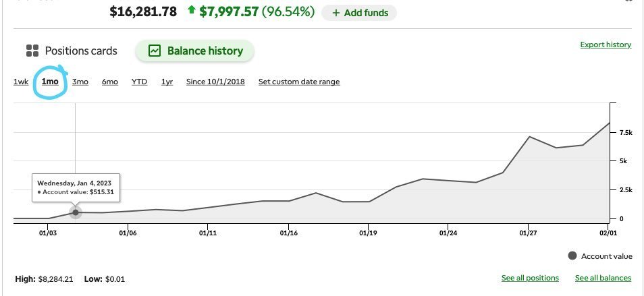This screenshot has width=644, height=296.
Task: Click the $16,281.78 account balance
Action: [143, 11]
